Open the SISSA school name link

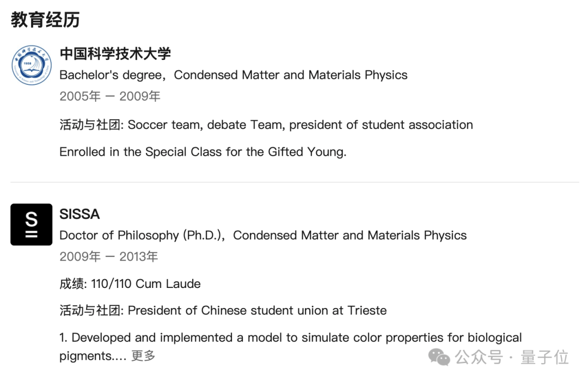pos(79,214)
